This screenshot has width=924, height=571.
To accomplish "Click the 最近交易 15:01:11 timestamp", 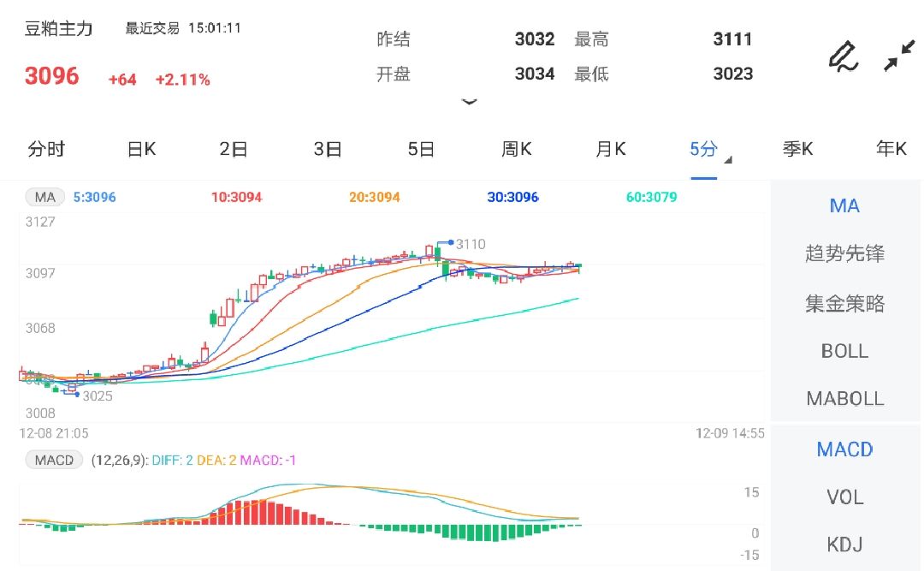I will [x=183, y=28].
